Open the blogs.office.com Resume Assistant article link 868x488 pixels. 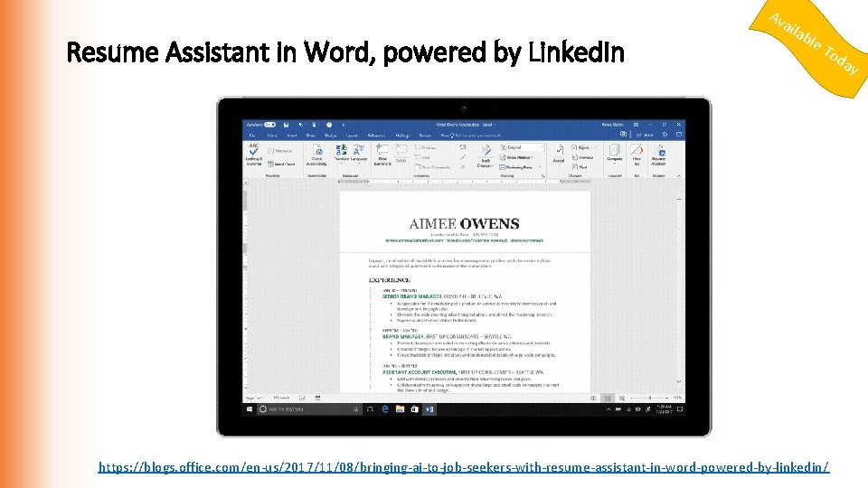pyautogui.click(x=463, y=467)
